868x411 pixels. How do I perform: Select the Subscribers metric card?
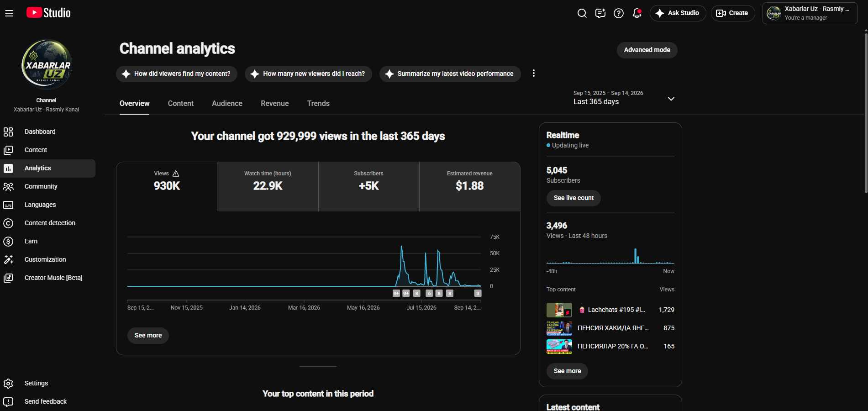click(x=369, y=187)
